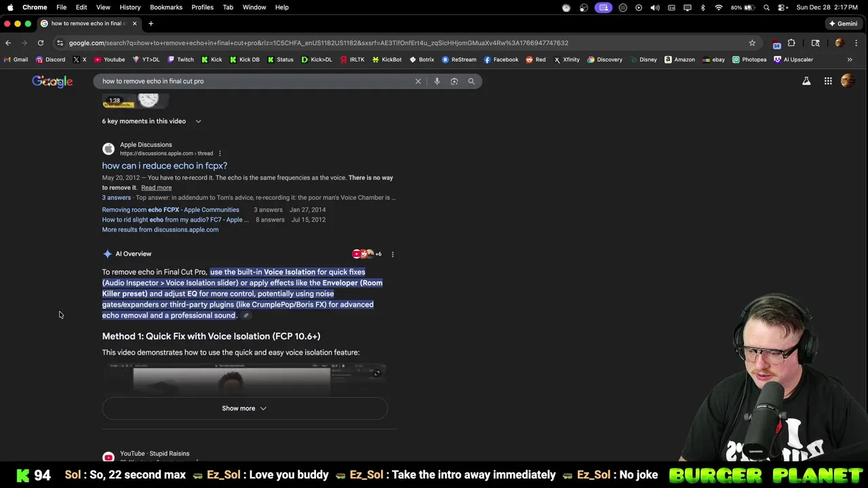
Task: Expand 6 key moments in this video
Action: coord(151,121)
